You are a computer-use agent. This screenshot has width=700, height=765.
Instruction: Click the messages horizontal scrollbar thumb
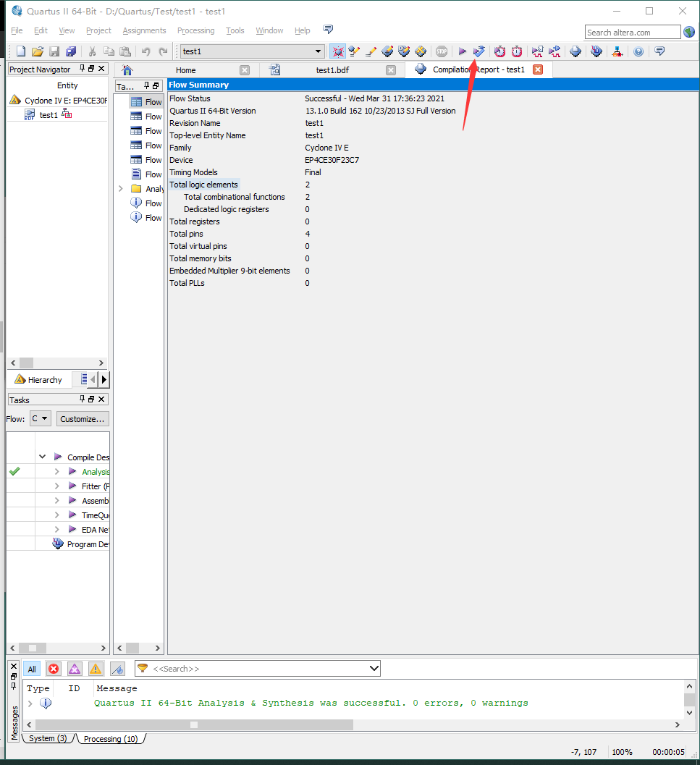click(x=194, y=724)
